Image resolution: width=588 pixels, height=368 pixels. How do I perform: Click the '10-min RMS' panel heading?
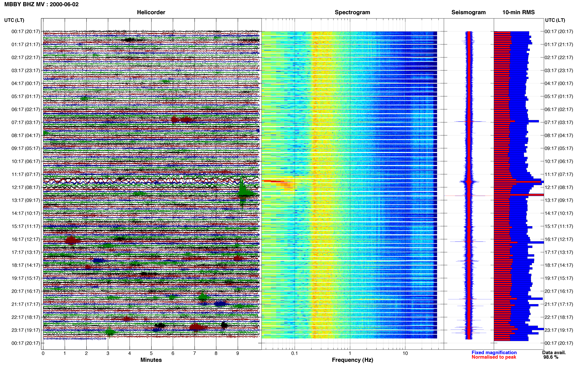tap(518, 12)
